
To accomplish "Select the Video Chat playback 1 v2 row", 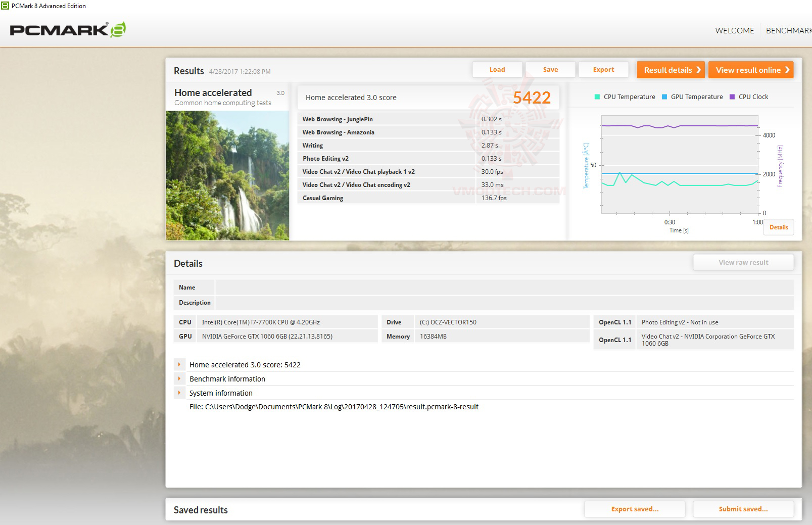I will pyautogui.click(x=428, y=172).
